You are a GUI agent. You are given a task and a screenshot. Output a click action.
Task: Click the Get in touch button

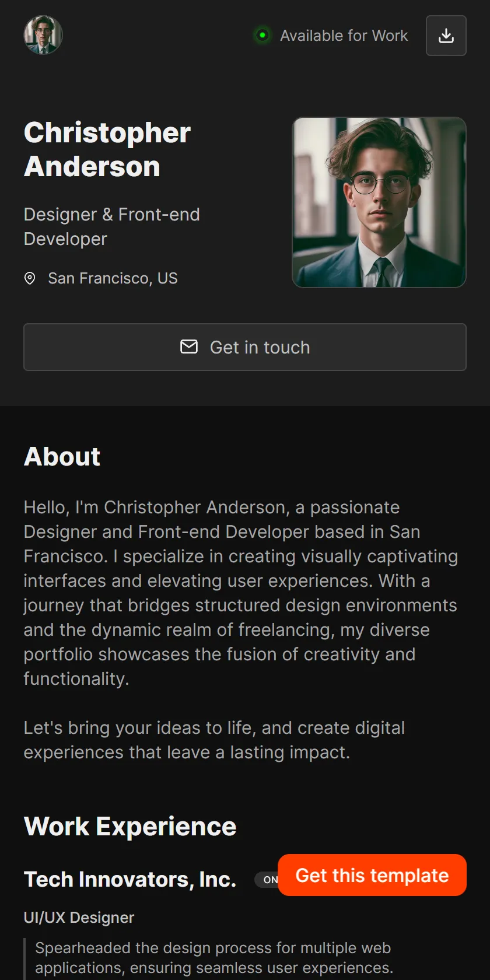245,347
